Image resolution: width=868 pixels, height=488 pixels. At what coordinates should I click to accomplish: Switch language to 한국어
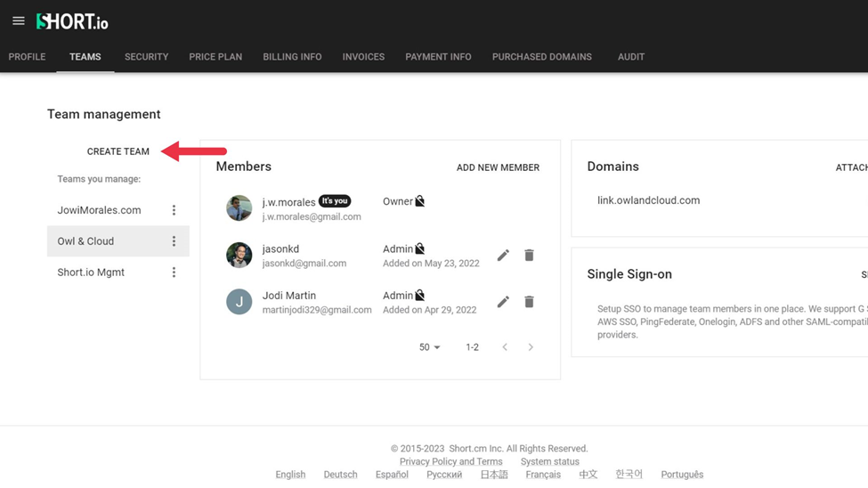(629, 474)
